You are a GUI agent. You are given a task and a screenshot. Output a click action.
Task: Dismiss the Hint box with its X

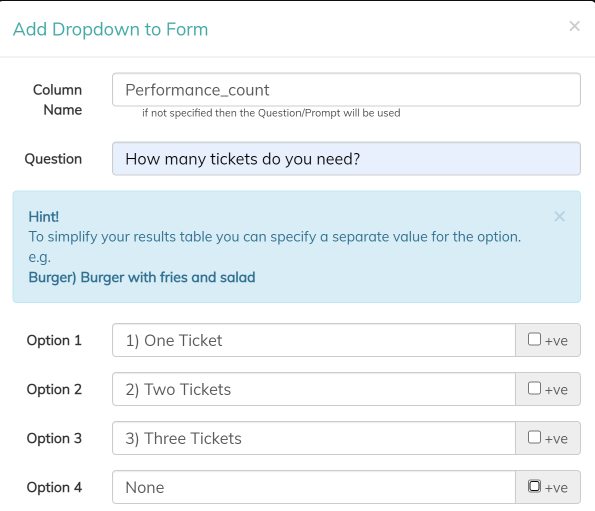click(x=559, y=217)
